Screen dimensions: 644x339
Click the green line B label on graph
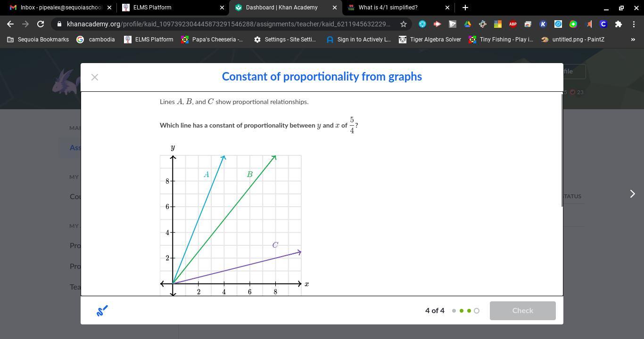(x=250, y=175)
